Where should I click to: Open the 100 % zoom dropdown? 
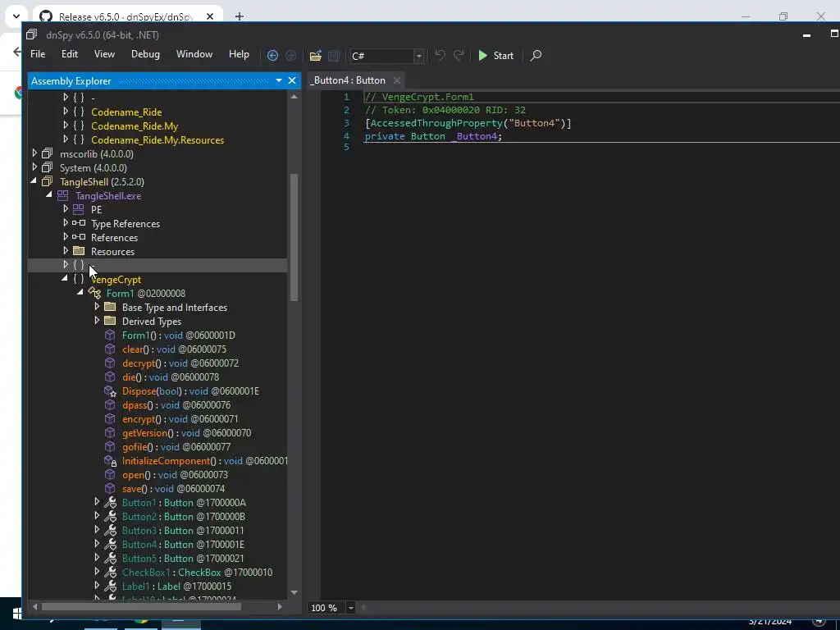tap(350, 608)
